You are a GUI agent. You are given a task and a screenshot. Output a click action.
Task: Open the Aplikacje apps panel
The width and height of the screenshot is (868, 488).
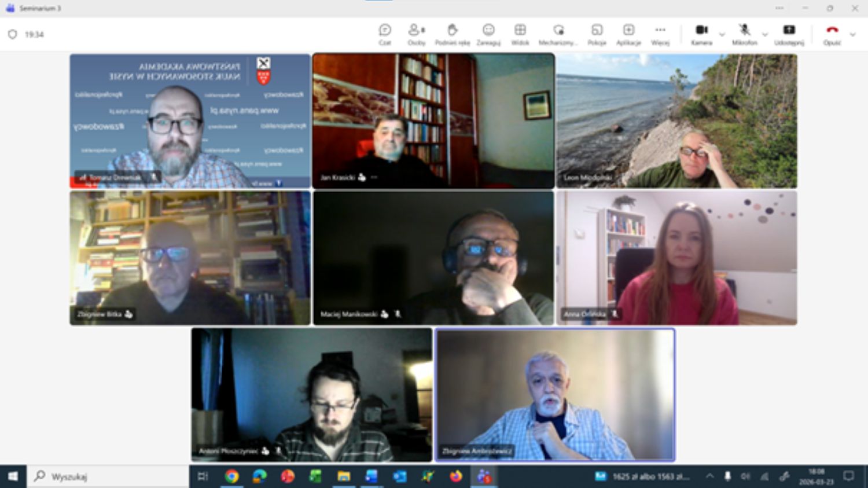click(x=628, y=34)
